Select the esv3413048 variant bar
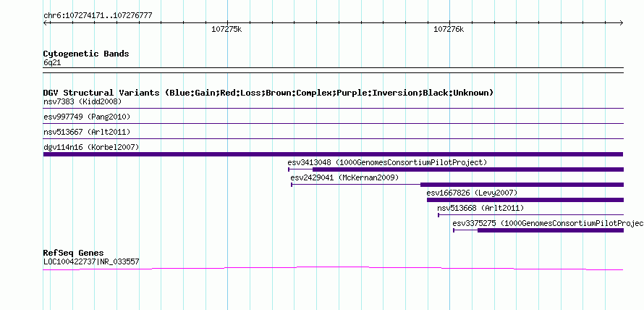 pos(456,169)
